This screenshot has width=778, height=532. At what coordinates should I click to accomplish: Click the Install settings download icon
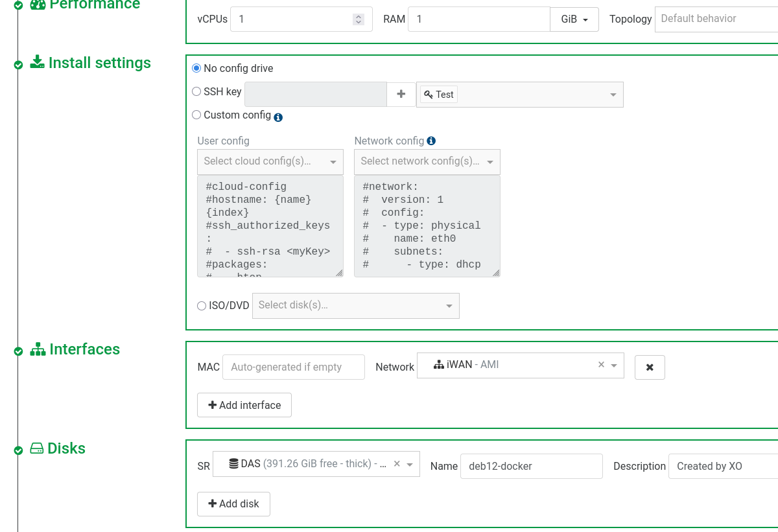tap(38, 63)
